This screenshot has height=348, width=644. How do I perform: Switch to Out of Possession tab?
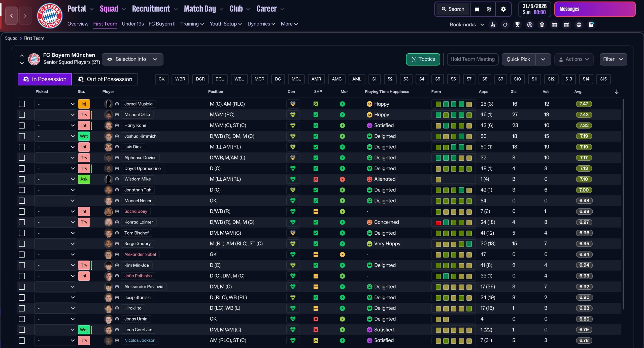pyautogui.click(x=105, y=79)
